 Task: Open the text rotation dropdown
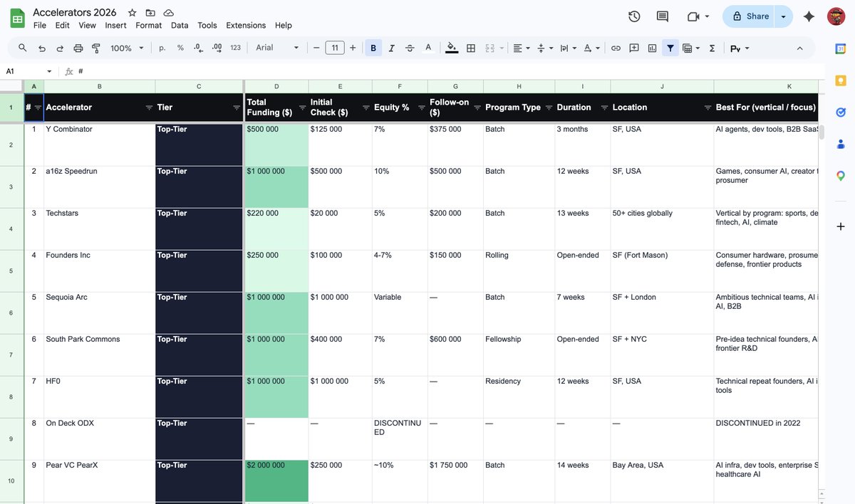(x=591, y=48)
